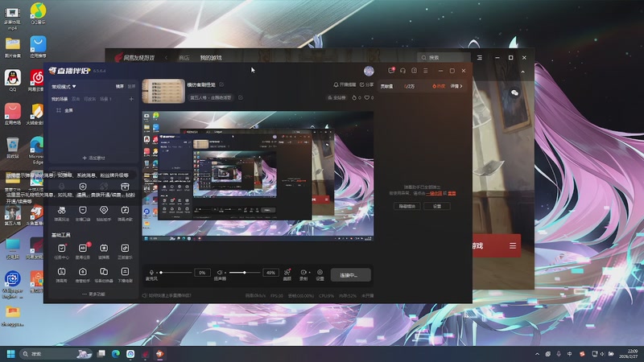Edit the 第五人格 category tag icon
Screen dimensions: 644x362
[240, 97]
